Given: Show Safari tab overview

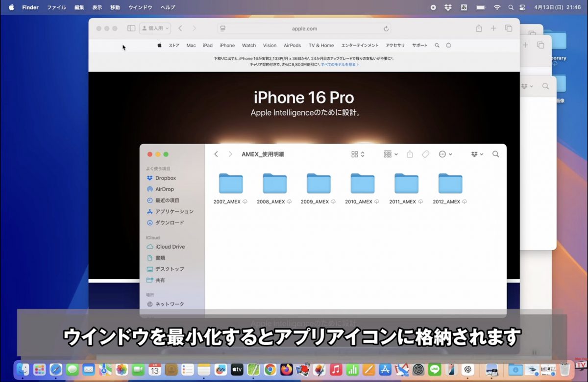Looking at the screenshot, I should [x=509, y=28].
